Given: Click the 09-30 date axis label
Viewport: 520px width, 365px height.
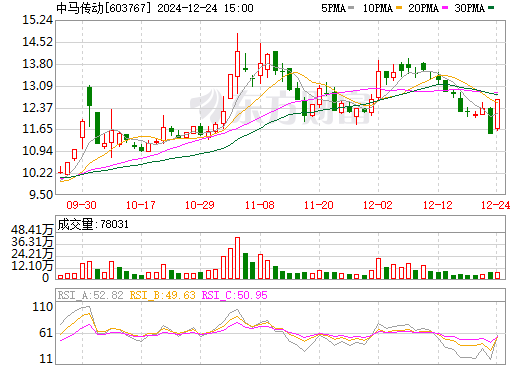Looking at the screenshot, I should tap(81, 205).
